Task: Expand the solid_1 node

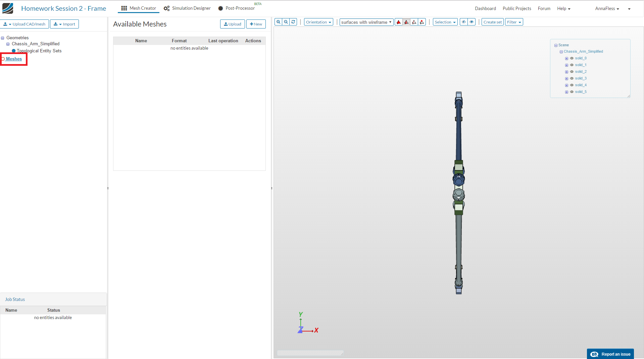Action: click(x=566, y=65)
